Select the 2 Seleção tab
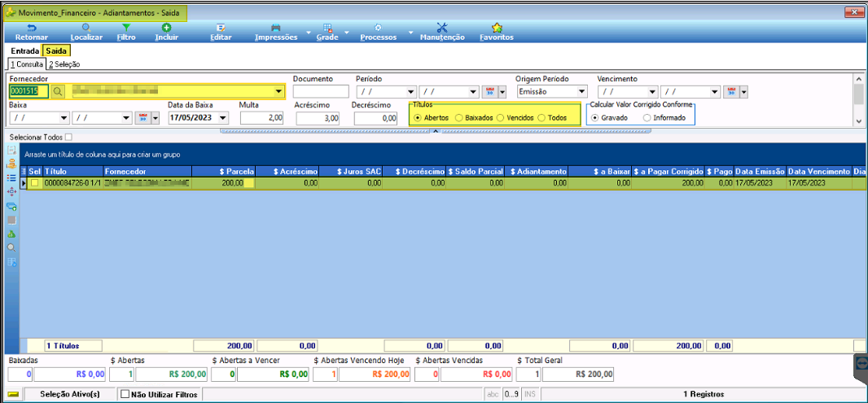Viewport: 868px width, 403px height. tap(64, 64)
